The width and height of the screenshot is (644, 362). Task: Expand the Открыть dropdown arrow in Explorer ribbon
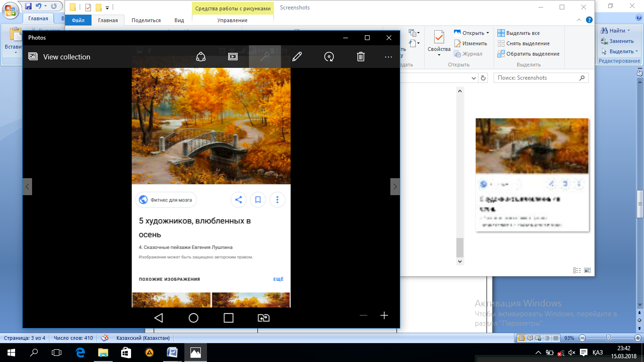point(487,33)
